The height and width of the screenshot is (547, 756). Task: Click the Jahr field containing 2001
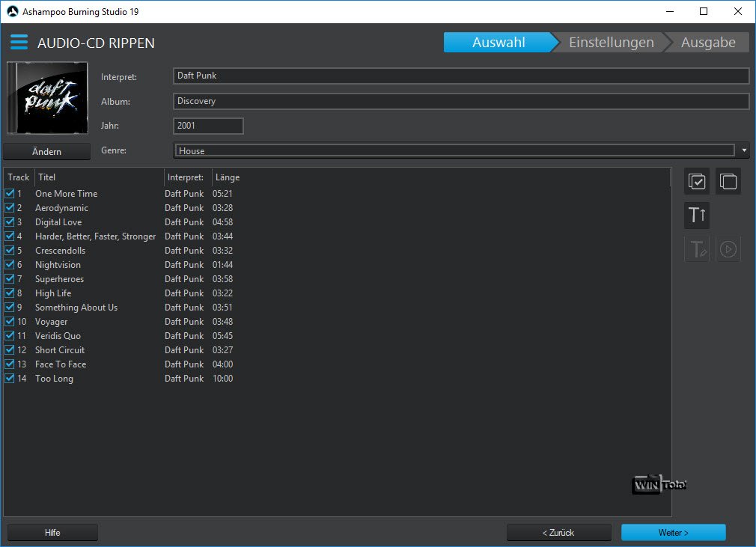208,126
